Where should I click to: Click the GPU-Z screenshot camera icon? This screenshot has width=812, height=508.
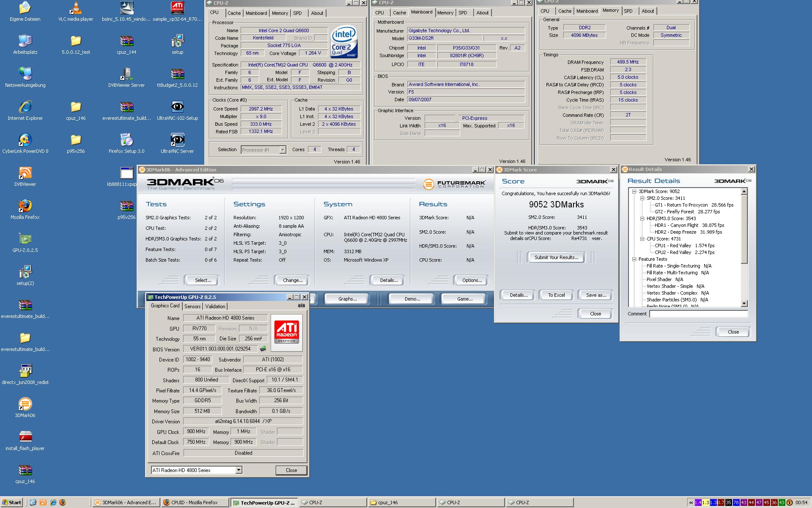click(x=301, y=306)
